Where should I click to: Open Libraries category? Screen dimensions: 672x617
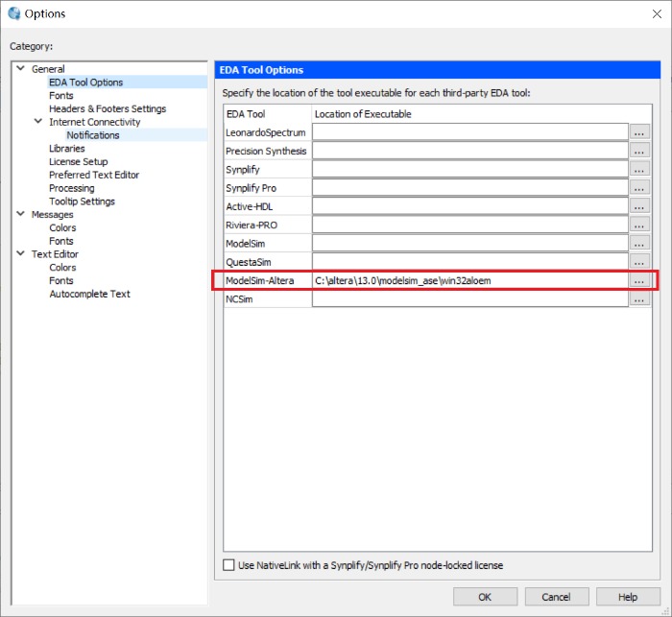click(x=67, y=149)
